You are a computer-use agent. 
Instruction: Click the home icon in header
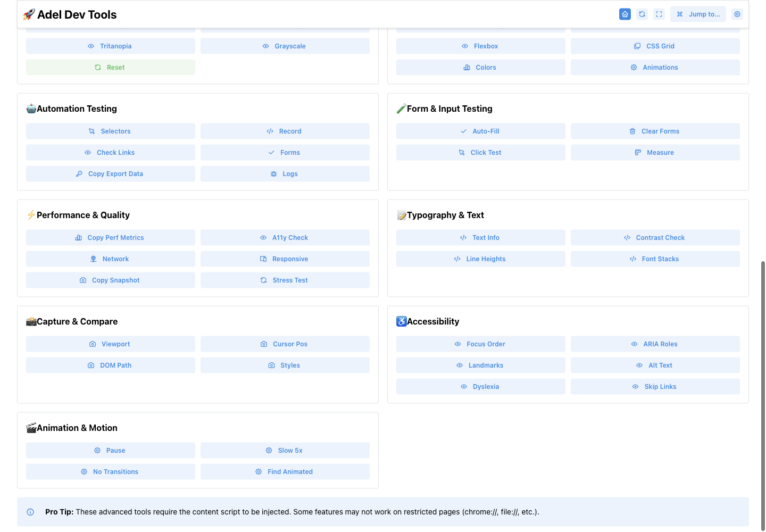click(x=625, y=14)
